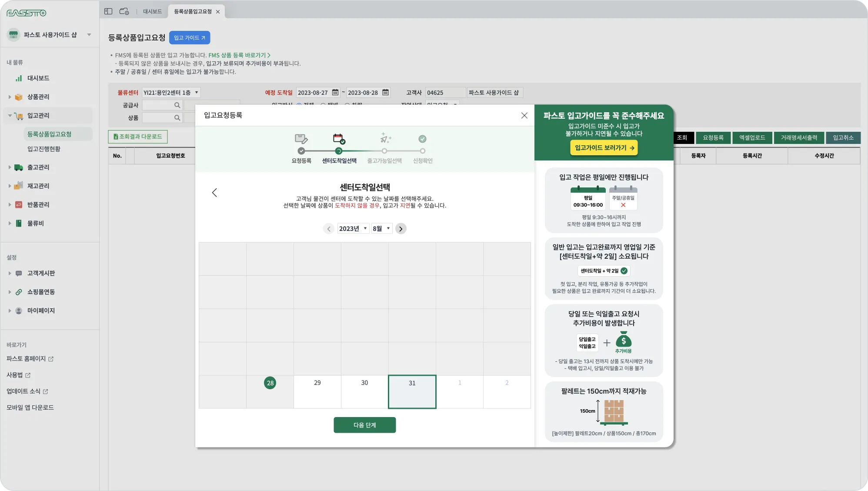Click the supplier (공급사) search magnifier icon
This screenshot has height=491, width=868.
pyautogui.click(x=177, y=105)
